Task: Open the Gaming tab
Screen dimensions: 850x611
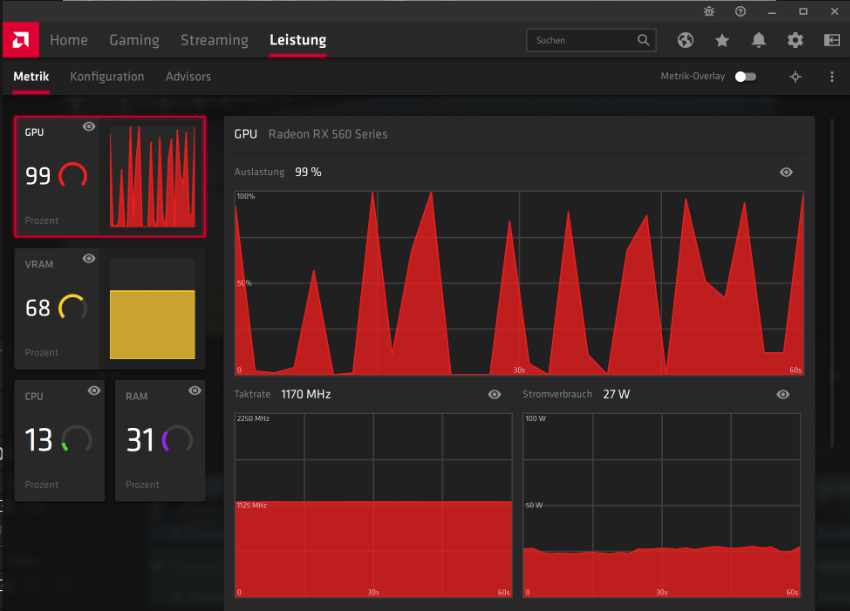Action: click(x=134, y=40)
